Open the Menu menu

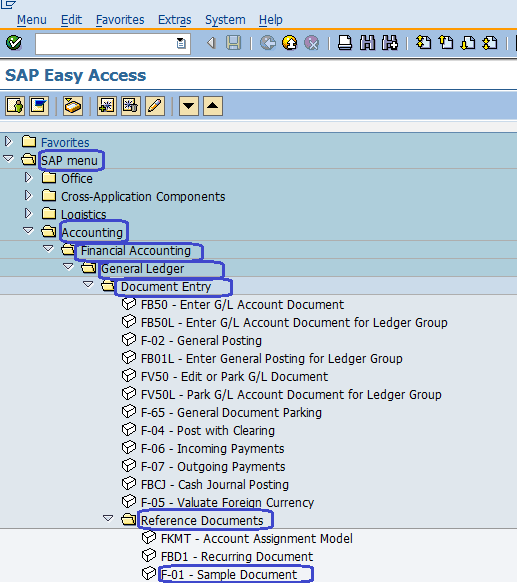(32, 20)
